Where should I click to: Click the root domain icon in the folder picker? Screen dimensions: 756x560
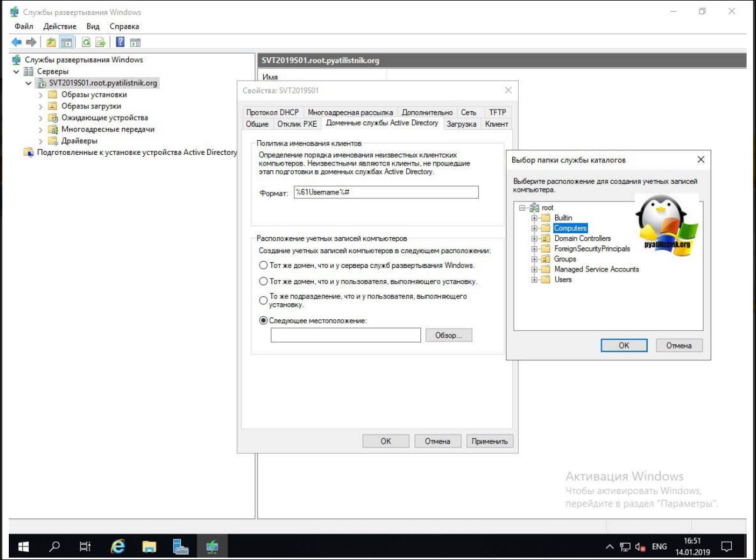point(534,208)
